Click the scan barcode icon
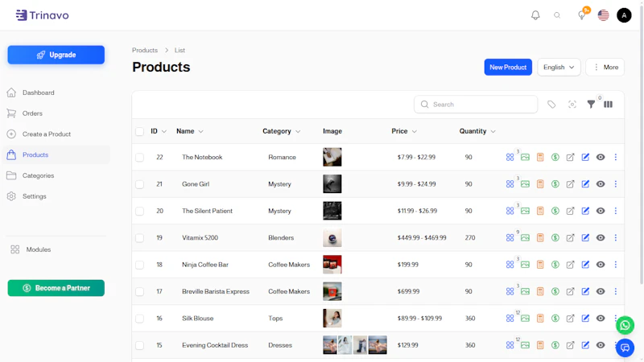This screenshot has height=362, width=644. click(572, 105)
